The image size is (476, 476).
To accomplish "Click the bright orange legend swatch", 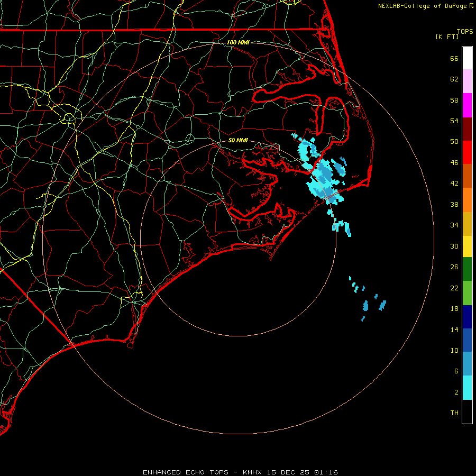I will [467, 200].
